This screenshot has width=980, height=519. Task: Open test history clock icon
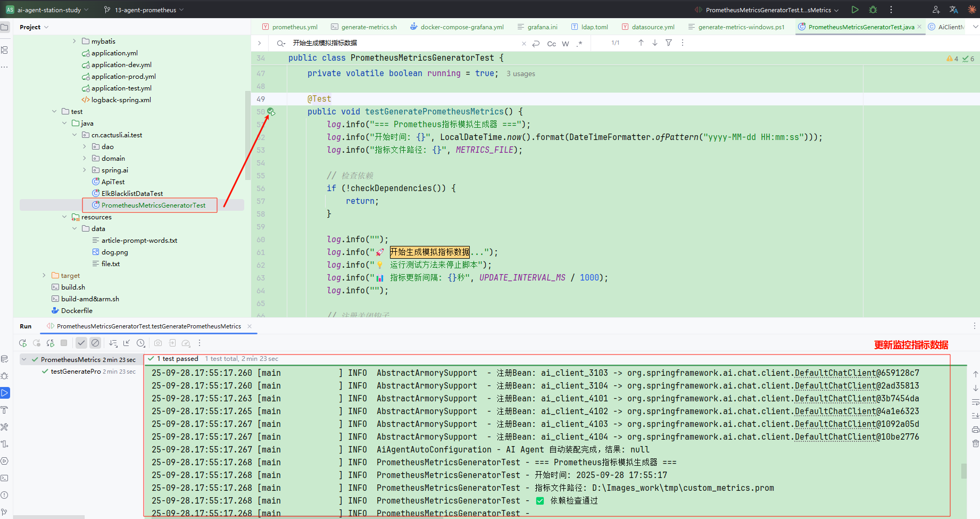pos(141,343)
